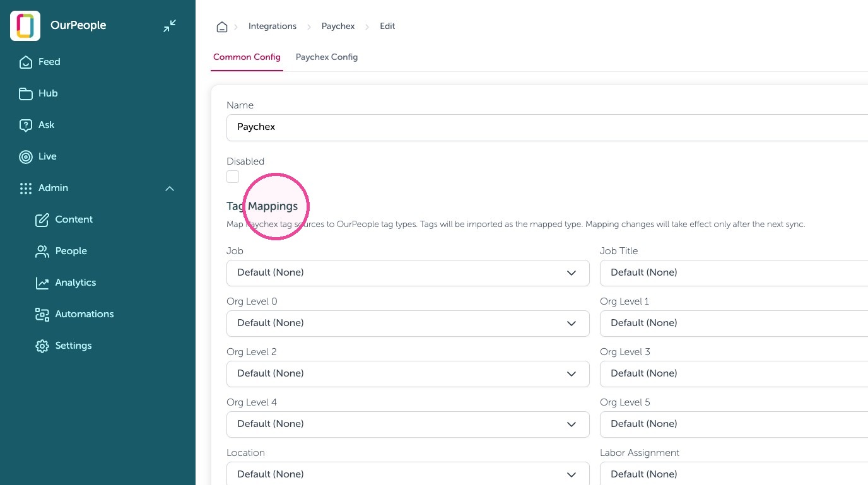This screenshot has width=868, height=485.
Task: Click the Content edit icon
Action: click(42, 219)
